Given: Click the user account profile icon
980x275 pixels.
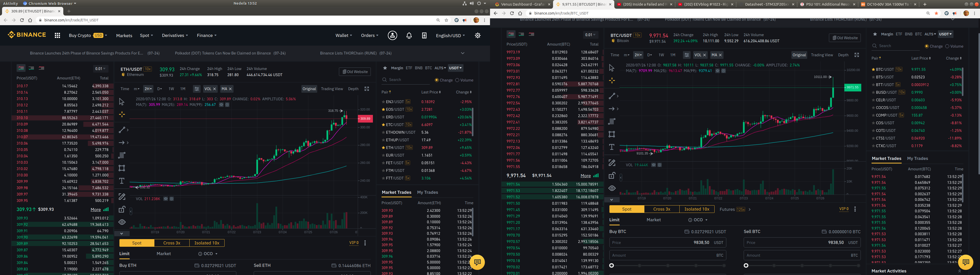Looking at the screenshot, I should click(x=392, y=35).
